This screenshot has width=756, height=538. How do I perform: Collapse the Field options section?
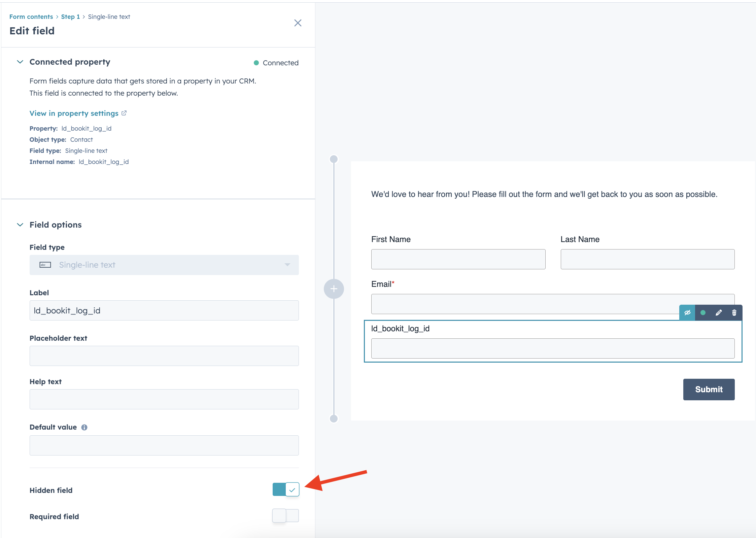[x=20, y=225]
